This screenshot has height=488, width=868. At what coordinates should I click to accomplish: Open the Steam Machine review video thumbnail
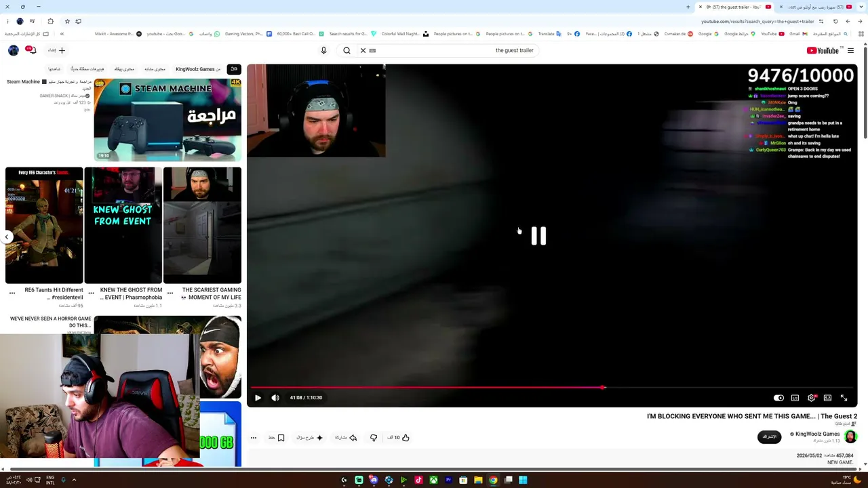coord(167,120)
